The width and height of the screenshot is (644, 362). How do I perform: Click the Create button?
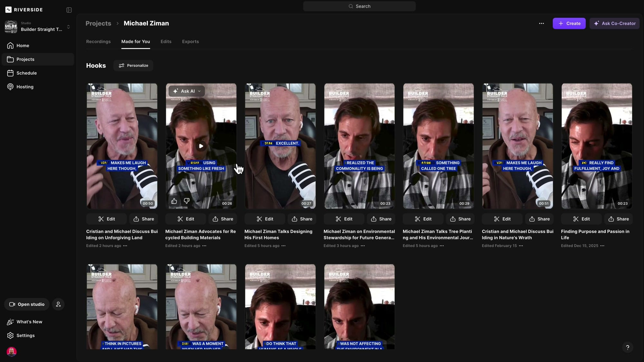(x=569, y=23)
